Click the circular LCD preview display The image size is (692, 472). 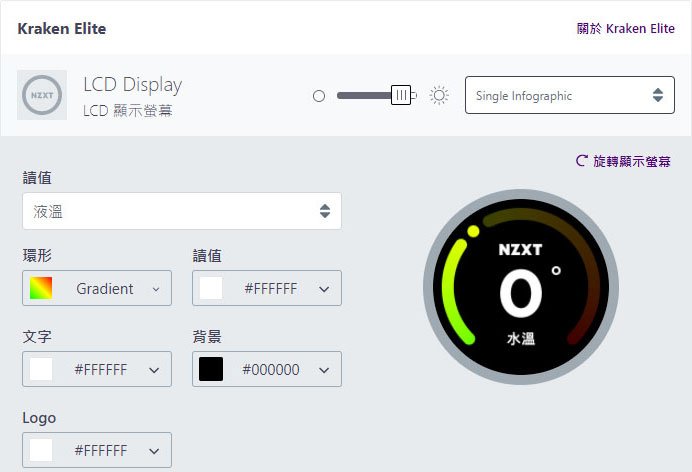(x=521, y=287)
